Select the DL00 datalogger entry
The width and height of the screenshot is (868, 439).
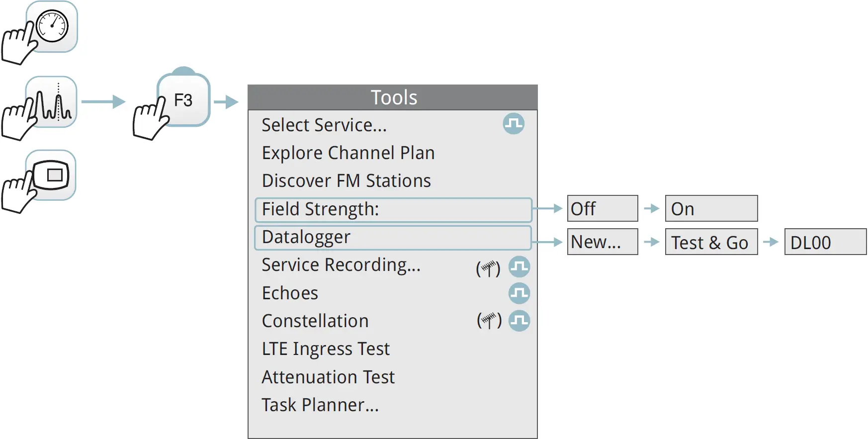pyautogui.click(x=825, y=242)
